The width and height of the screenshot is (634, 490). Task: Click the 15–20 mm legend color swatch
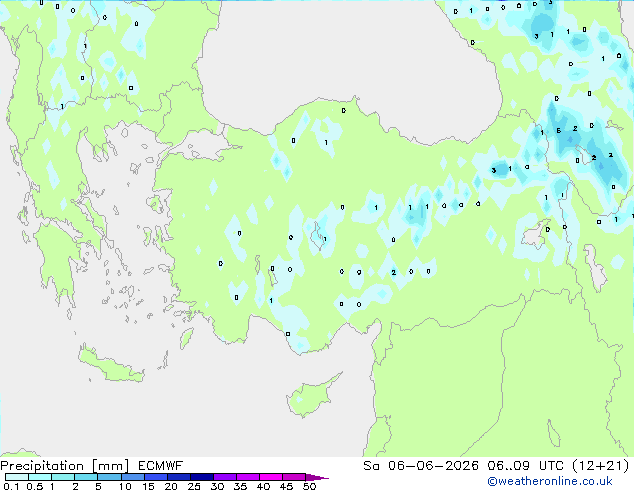click(156, 477)
